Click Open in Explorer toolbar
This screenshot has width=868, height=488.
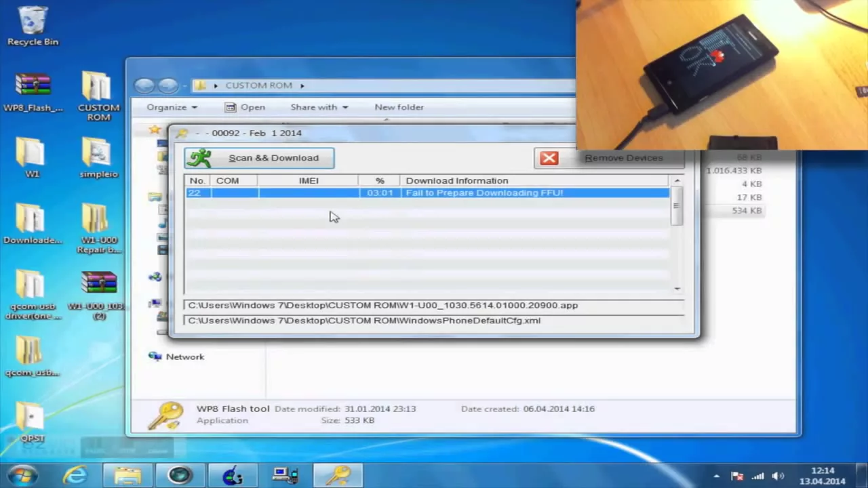(245, 107)
